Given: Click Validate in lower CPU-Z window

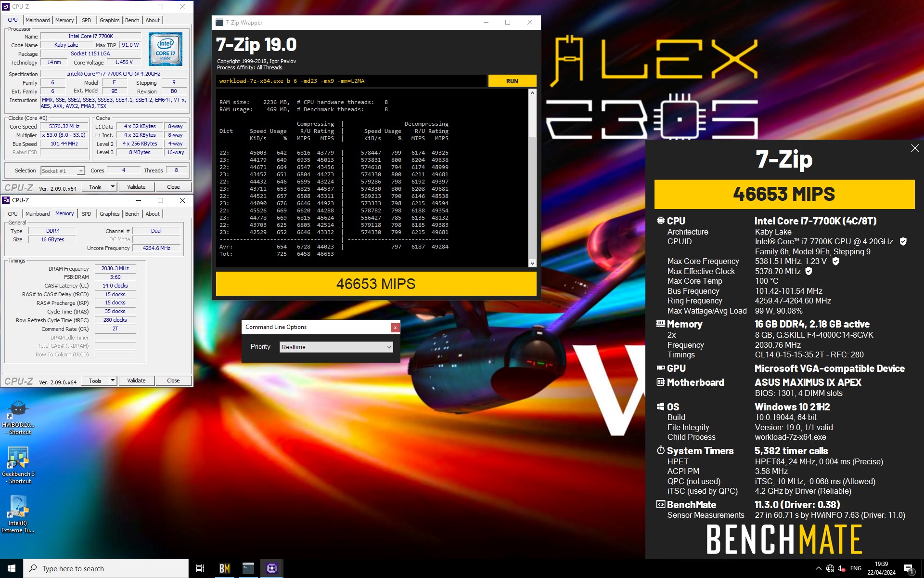Looking at the screenshot, I should click(136, 381).
